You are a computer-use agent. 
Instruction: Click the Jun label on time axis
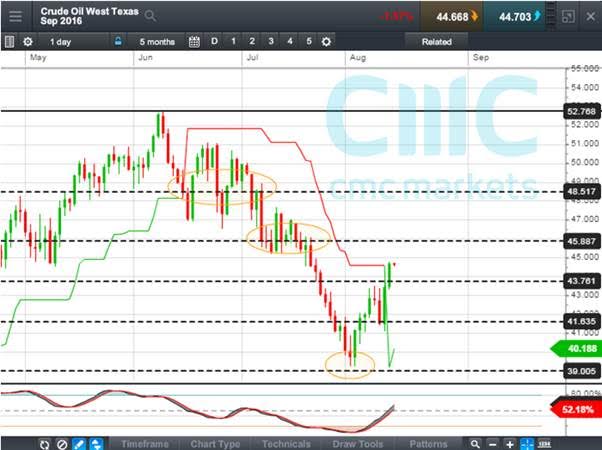tap(145, 58)
